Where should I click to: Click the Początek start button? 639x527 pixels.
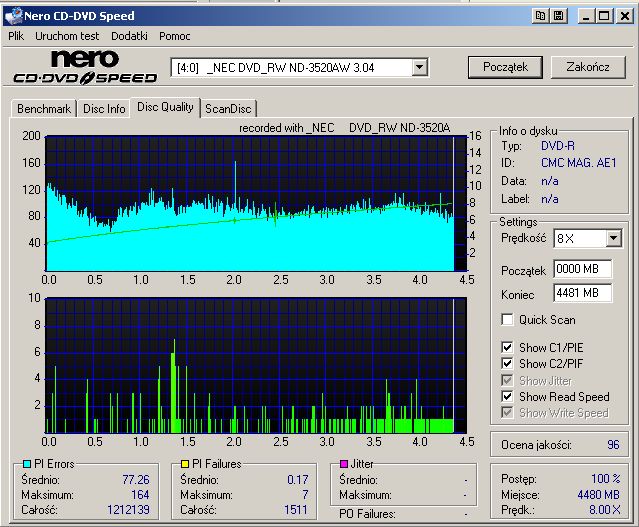pos(505,67)
